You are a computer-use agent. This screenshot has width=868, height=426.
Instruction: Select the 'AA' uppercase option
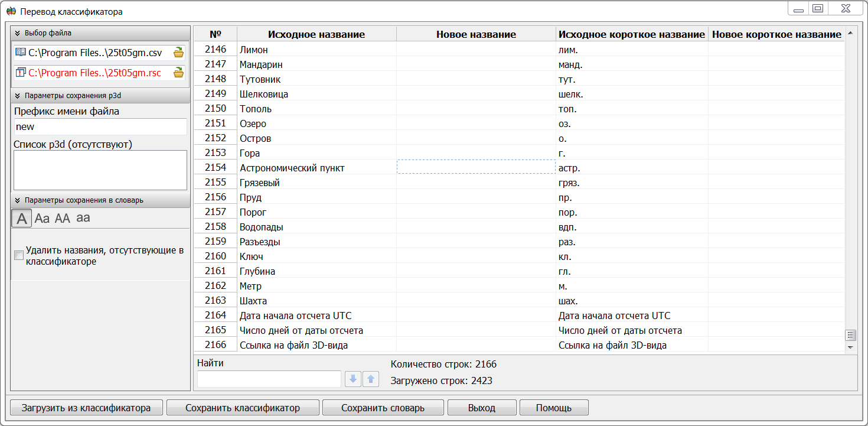point(63,218)
